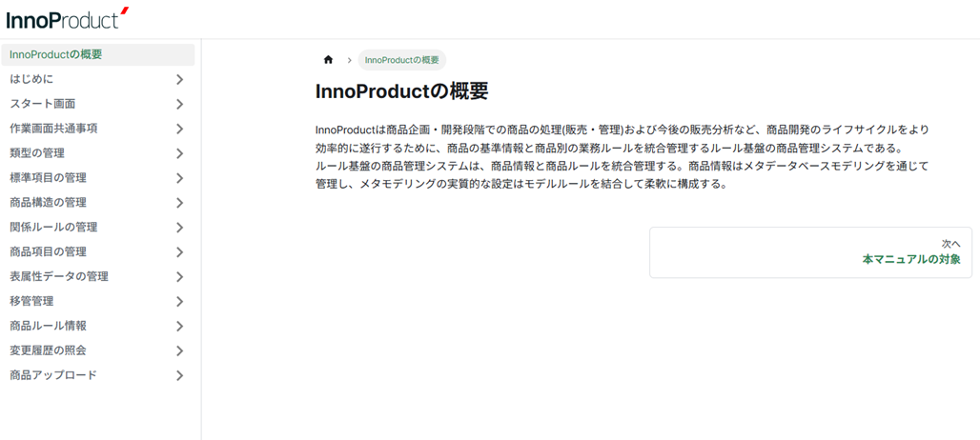Expand the 作業画面共通事項 chevron
This screenshot has width=980, height=440.
pyautogui.click(x=179, y=129)
